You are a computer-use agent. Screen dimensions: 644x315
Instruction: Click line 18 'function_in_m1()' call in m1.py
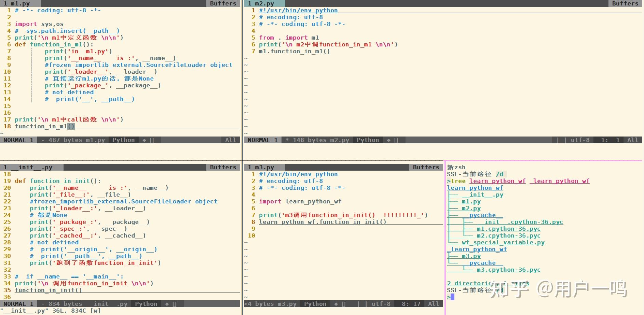click(x=45, y=126)
